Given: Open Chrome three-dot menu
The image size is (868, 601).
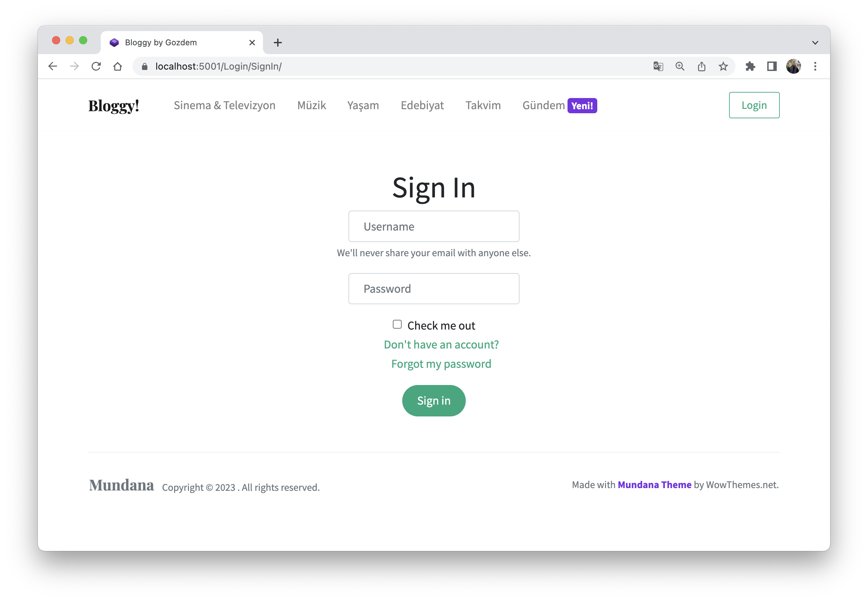Looking at the screenshot, I should (815, 66).
